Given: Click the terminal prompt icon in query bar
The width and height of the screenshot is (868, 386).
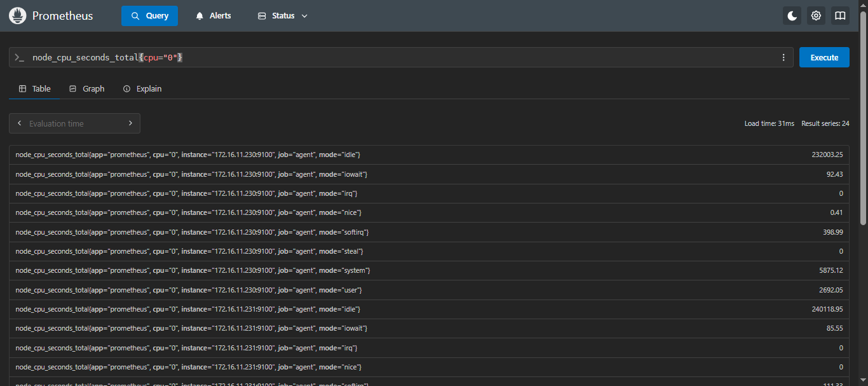Looking at the screenshot, I should [20, 57].
